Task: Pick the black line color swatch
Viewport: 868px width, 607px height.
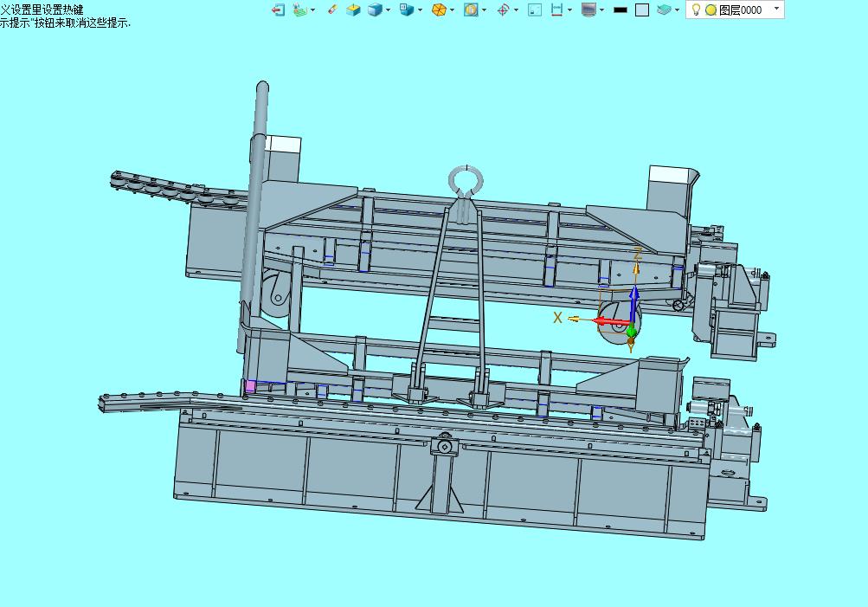Action: pos(621,10)
